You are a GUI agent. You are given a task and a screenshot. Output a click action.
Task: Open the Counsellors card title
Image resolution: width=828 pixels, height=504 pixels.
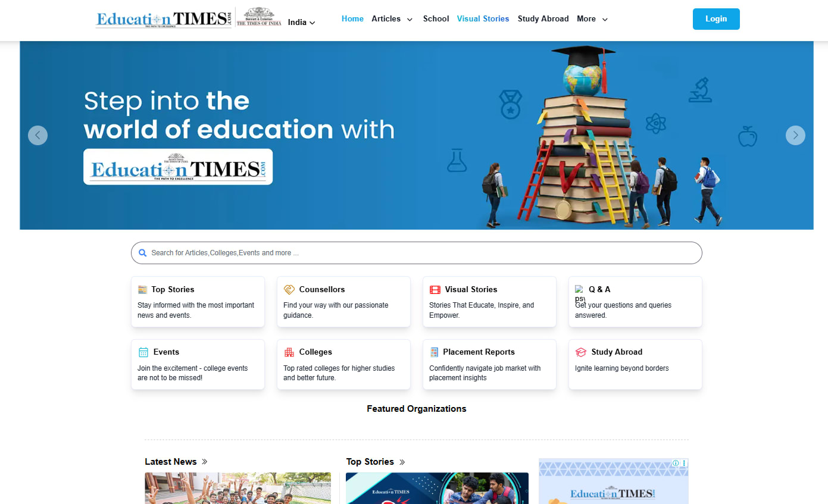(x=322, y=290)
